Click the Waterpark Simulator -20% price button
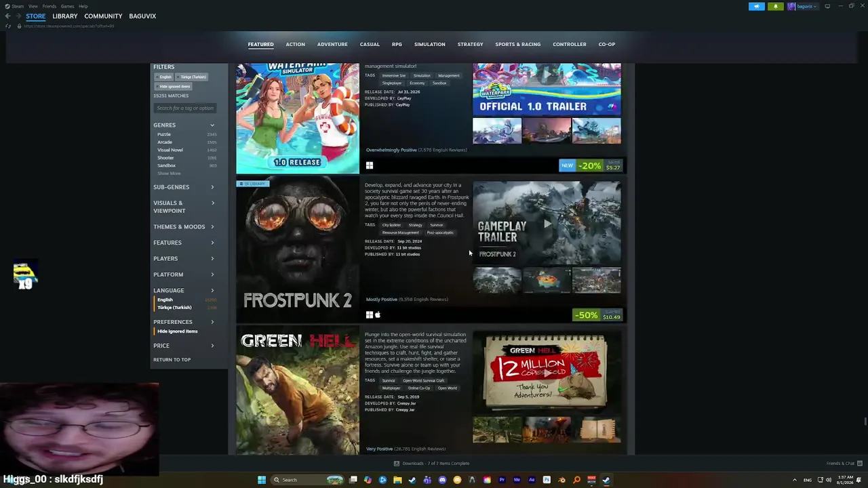Viewport: 868px width, 488px height. tap(591, 165)
